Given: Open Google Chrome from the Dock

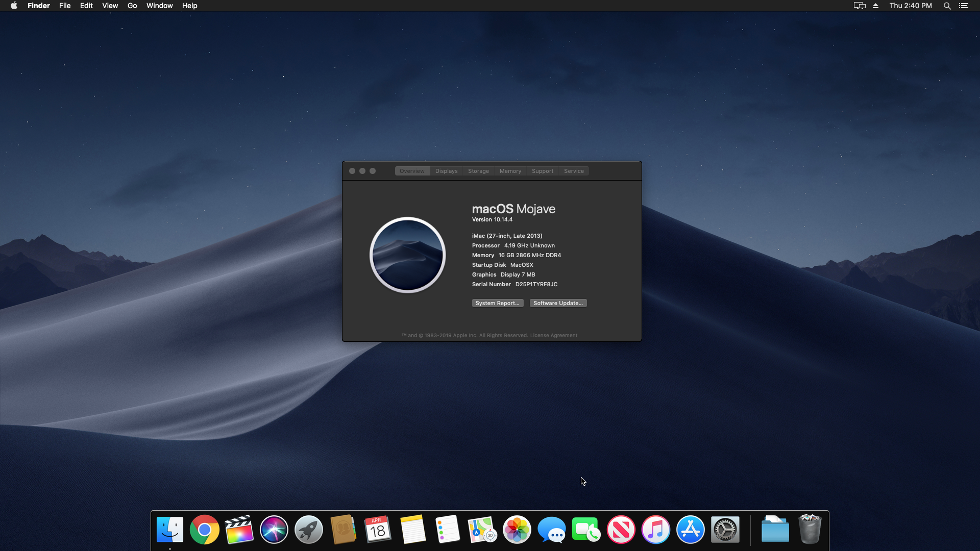Looking at the screenshot, I should 204,529.
